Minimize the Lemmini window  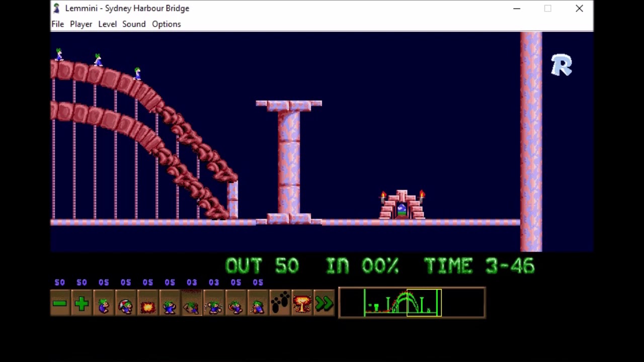point(517,9)
